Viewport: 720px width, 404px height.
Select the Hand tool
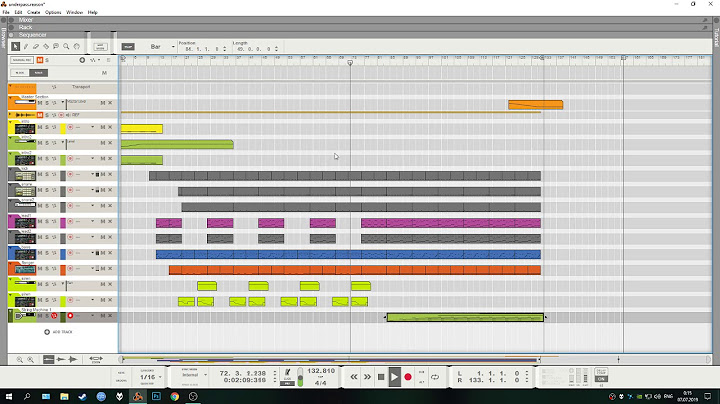click(77, 46)
